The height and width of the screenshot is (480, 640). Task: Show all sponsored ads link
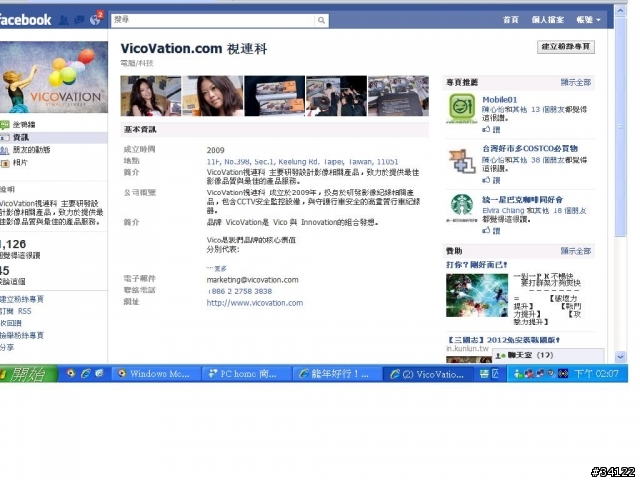tap(576, 251)
